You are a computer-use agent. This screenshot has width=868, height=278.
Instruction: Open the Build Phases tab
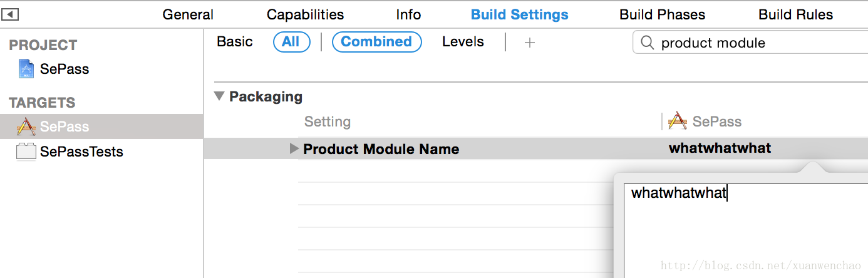click(x=663, y=14)
